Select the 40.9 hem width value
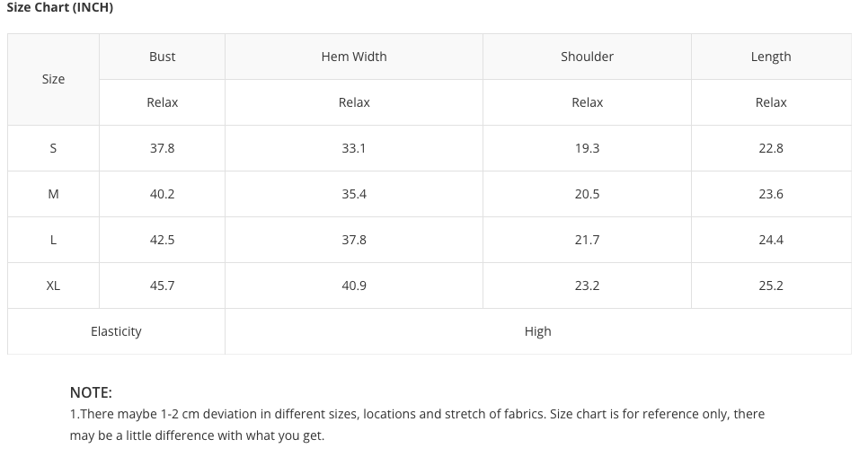 point(354,286)
